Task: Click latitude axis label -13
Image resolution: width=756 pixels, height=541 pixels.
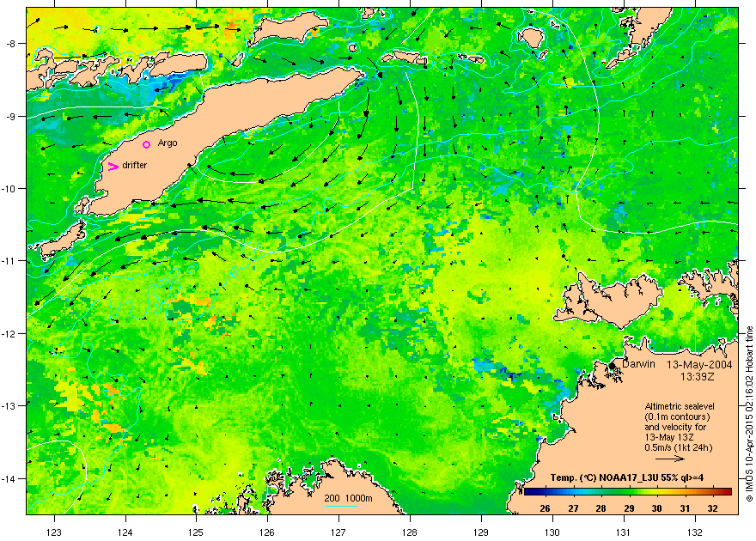Action: coord(9,406)
